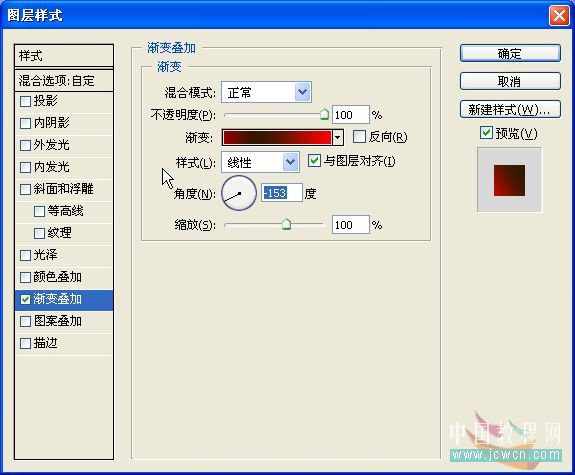The width and height of the screenshot is (575, 475).
Task: Tick the 图案叠加 checkbox
Action: (25, 321)
